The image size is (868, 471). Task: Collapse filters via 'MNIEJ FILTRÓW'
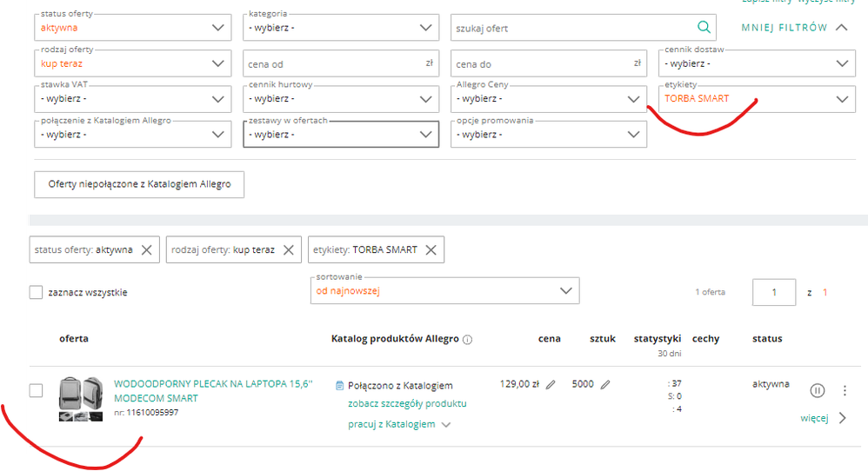(x=793, y=28)
